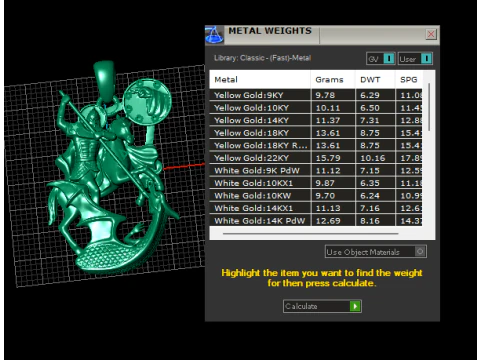Click the Calculate button
The width and height of the screenshot is (480, 360).
tap(322, 306)
